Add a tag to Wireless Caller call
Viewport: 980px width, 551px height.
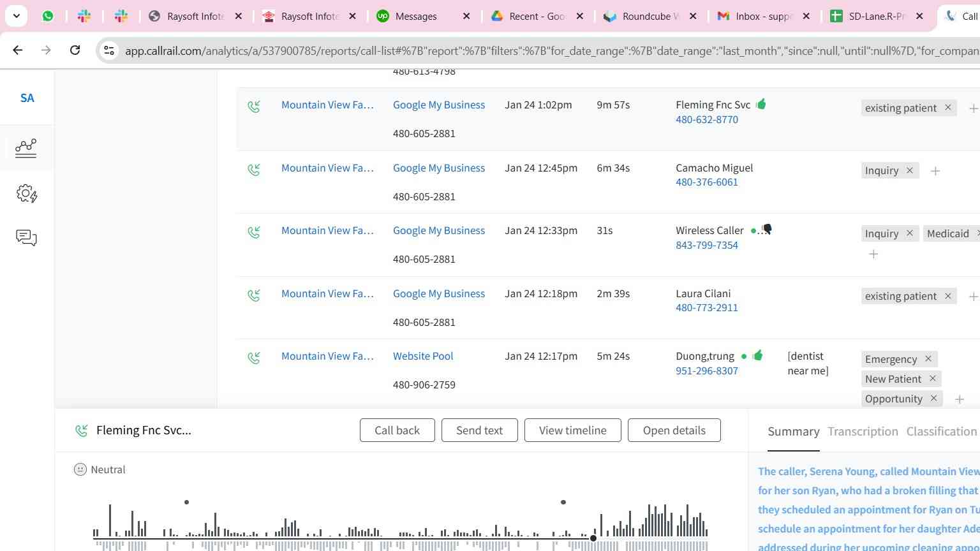(873, 254)
